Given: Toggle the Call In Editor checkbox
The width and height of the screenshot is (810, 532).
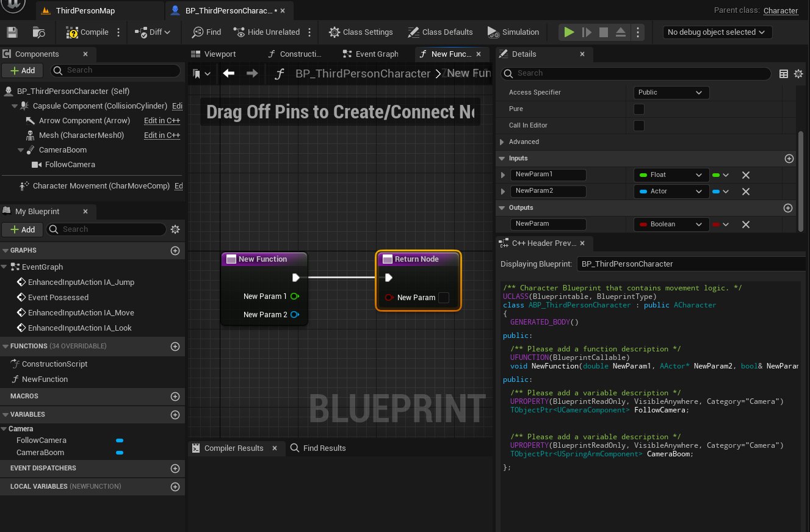Looking at the screenshot, I should [x=639, y=126].
